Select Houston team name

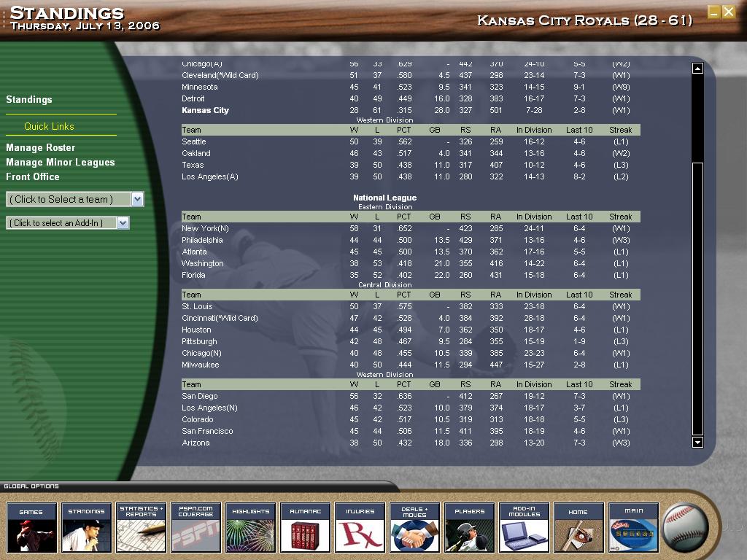click(196, 330)
